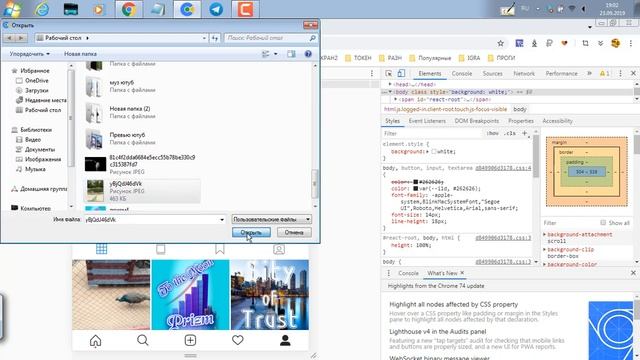This screenshot has height=360, width=640.
Task: Click Windows Start button
Action: [11, 9]
